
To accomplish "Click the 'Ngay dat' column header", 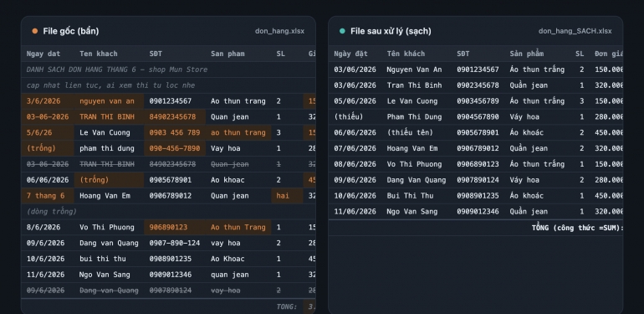I will point(43,54).
